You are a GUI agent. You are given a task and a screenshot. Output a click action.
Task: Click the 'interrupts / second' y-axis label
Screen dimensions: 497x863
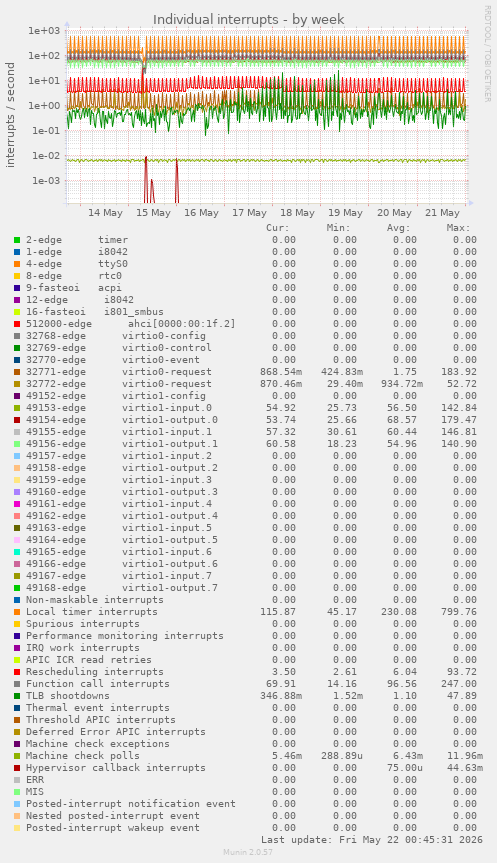tap(11, 114)
